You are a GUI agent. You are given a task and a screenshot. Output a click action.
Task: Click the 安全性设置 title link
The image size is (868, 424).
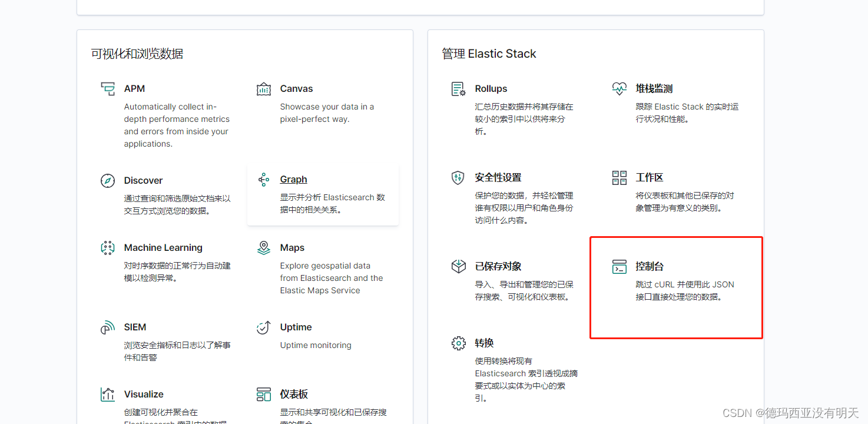click(498, 178)
